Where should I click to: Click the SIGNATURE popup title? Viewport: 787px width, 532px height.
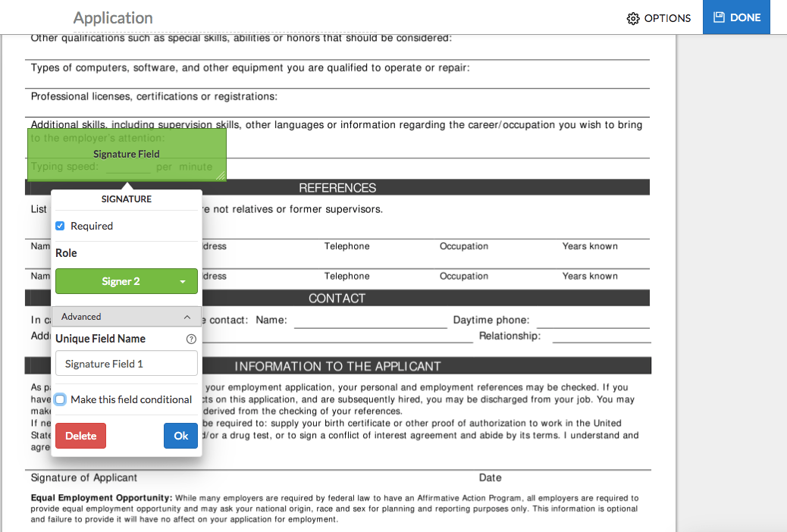pyautogui.click(x=127, y=199)
